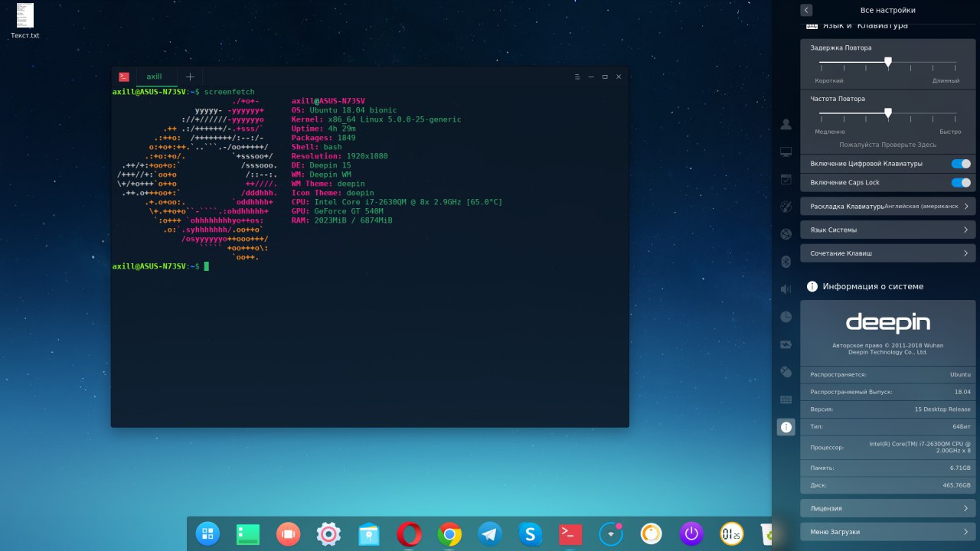The image size is (980, 551).
Task: Go back using the settings back arrow
Action: tap(806, 10)
